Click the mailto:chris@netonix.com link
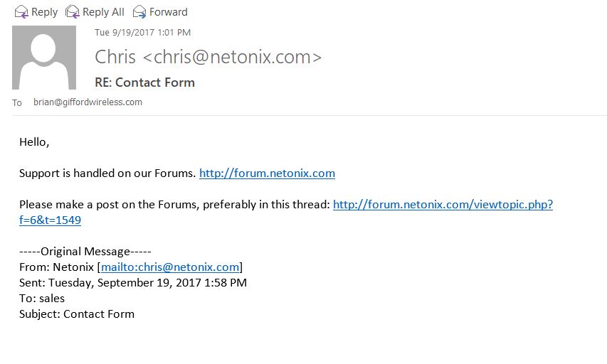Screen dimensions: 607x364 [x=170, y=267]
